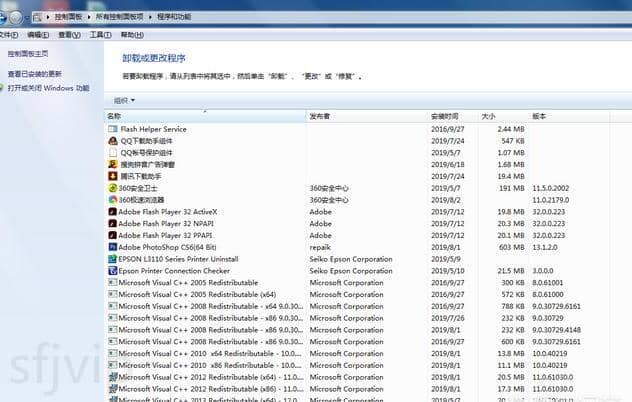Viewport: 632px width, 402px height.
Task: Select the Epson Printer Connection Checker icon
Action: tap(112, 271)
